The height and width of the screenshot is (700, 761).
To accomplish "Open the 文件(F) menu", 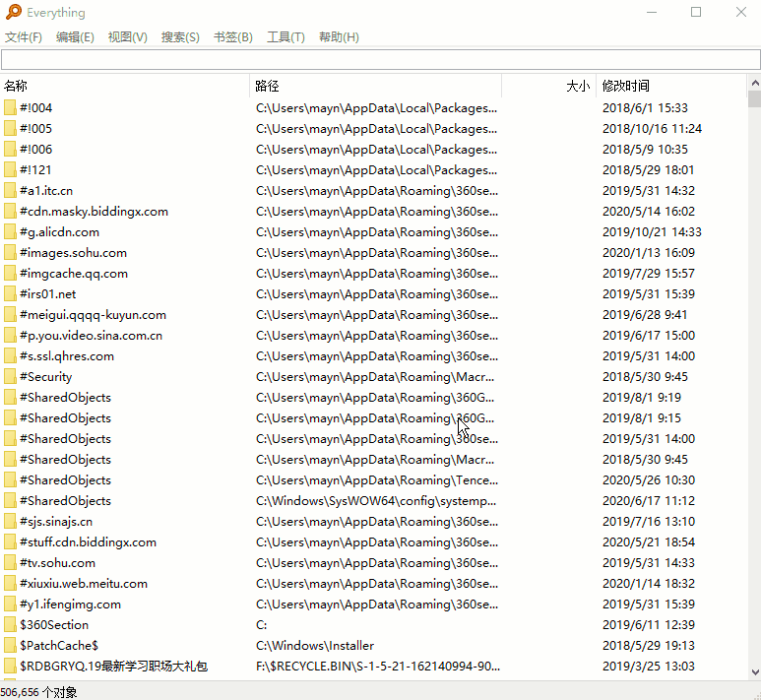I will click(x=24, y=37).
